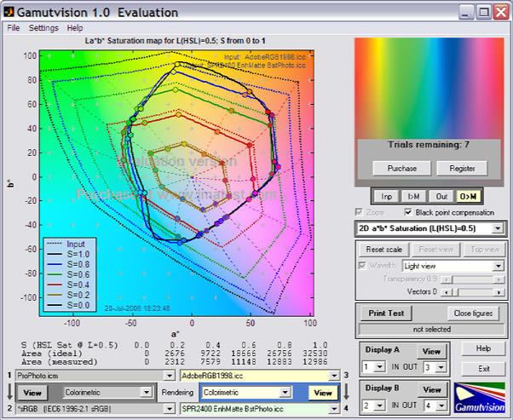This screenshot has width=513, height=420.
Task: Click the ideal area value 32530
Action: point(315,354)
